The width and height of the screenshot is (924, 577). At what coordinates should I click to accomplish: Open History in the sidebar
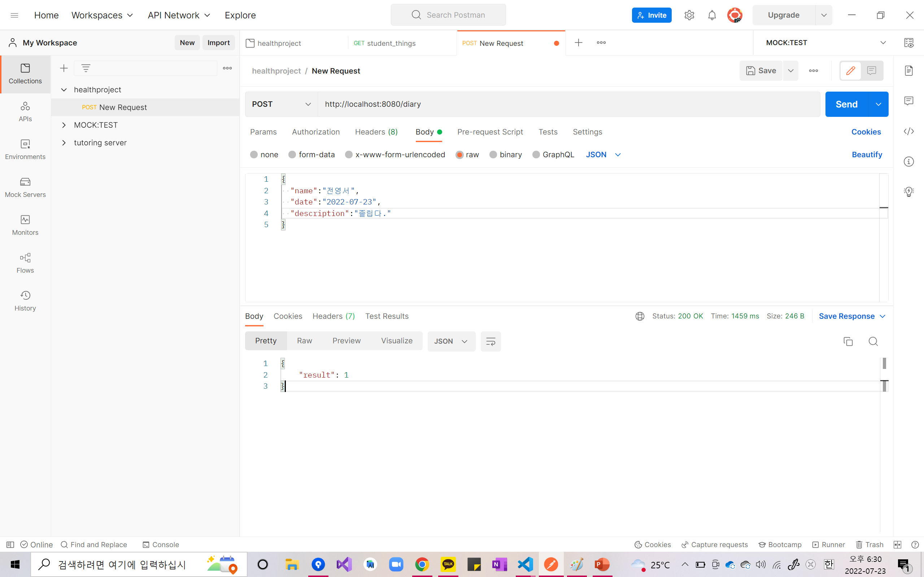(x=25, y=301)
